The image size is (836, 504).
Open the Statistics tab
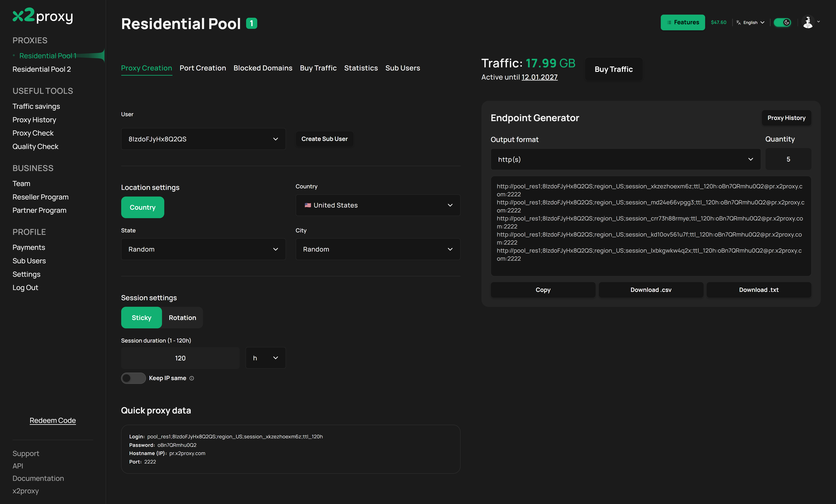coord(361,68)
